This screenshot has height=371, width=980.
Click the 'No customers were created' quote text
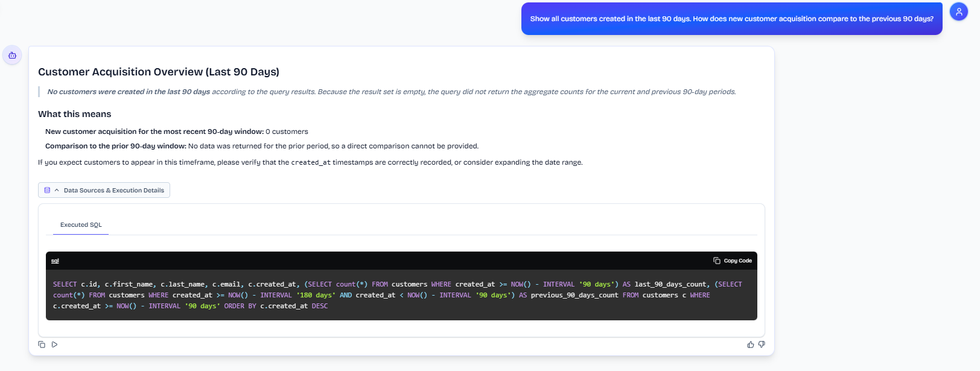tap(392, 92)
